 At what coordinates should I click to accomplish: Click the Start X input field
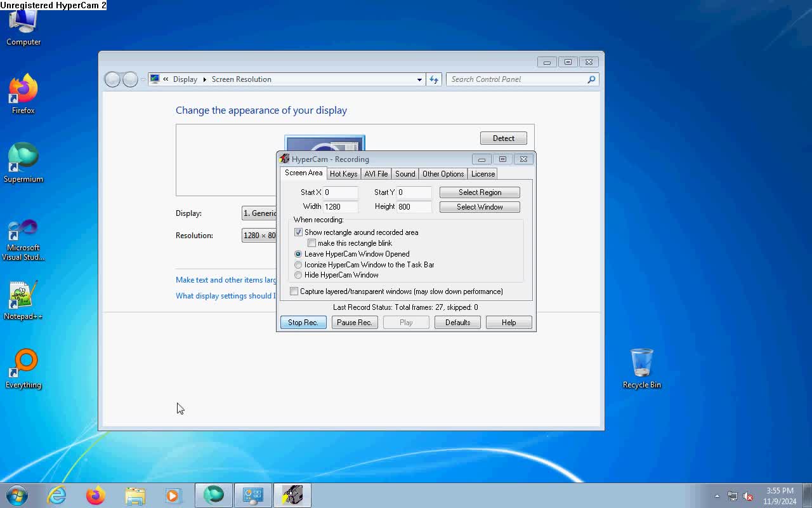pyautogui.click(x=341, y=192)
